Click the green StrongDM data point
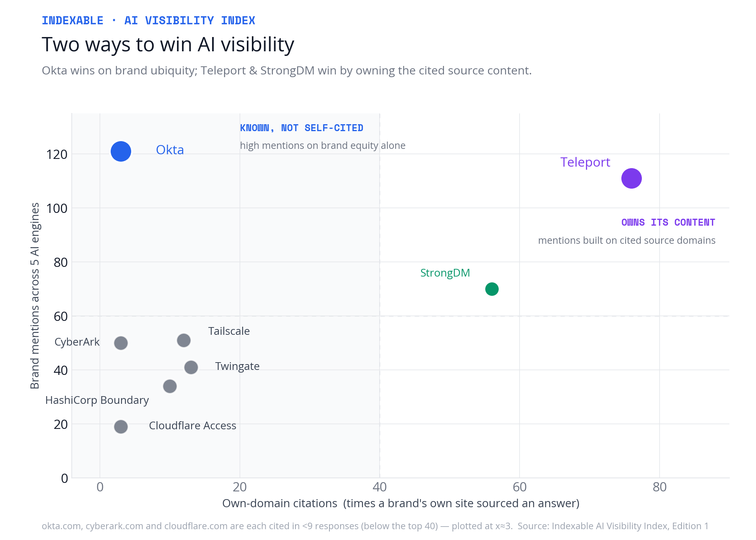Screen dimensions: 756x540 pos(492,289)
